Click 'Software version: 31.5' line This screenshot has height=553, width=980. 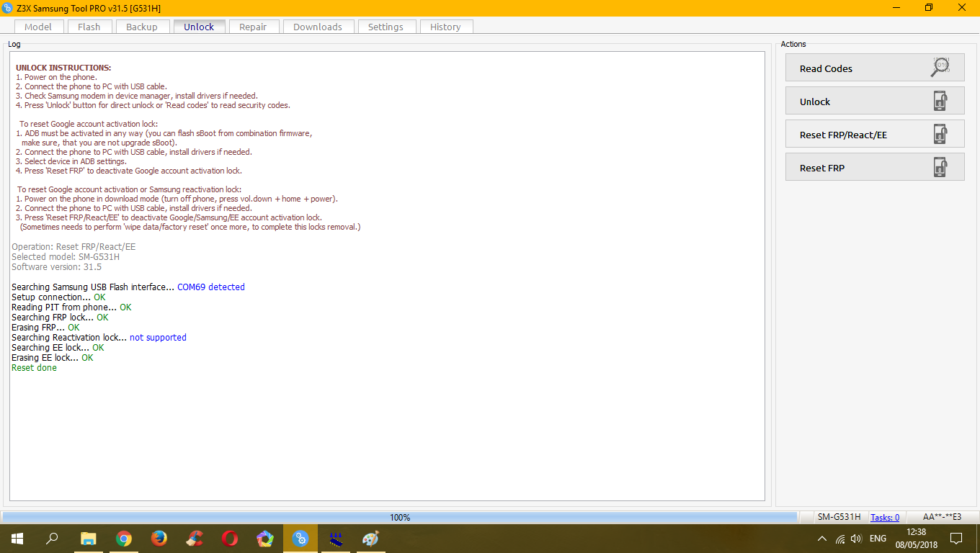[x=56, y=266]
